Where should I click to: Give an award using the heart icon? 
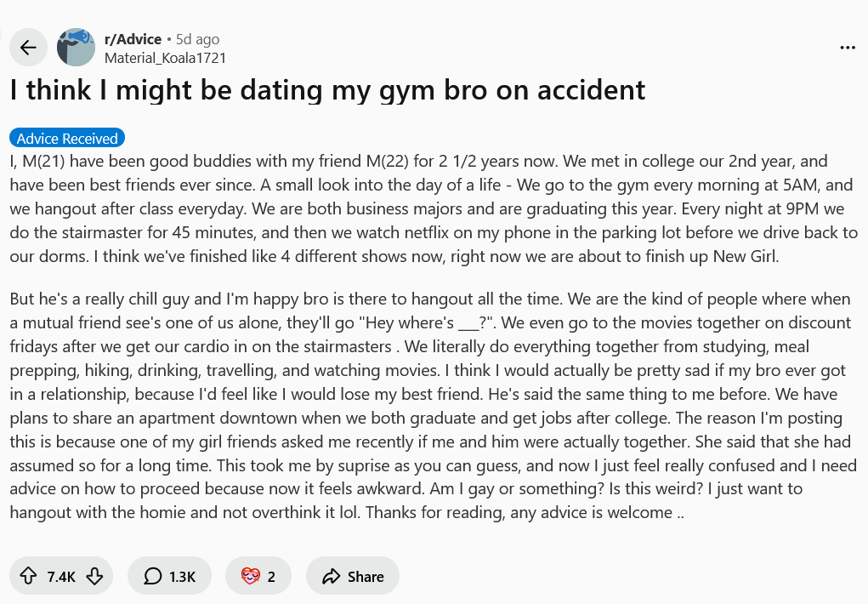tap(250, 576)
